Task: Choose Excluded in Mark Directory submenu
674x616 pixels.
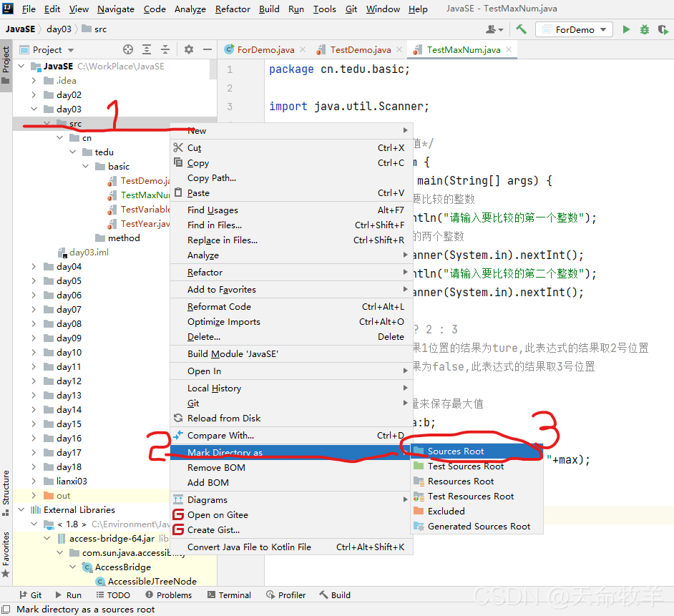Action: click(x=477, y=511)
